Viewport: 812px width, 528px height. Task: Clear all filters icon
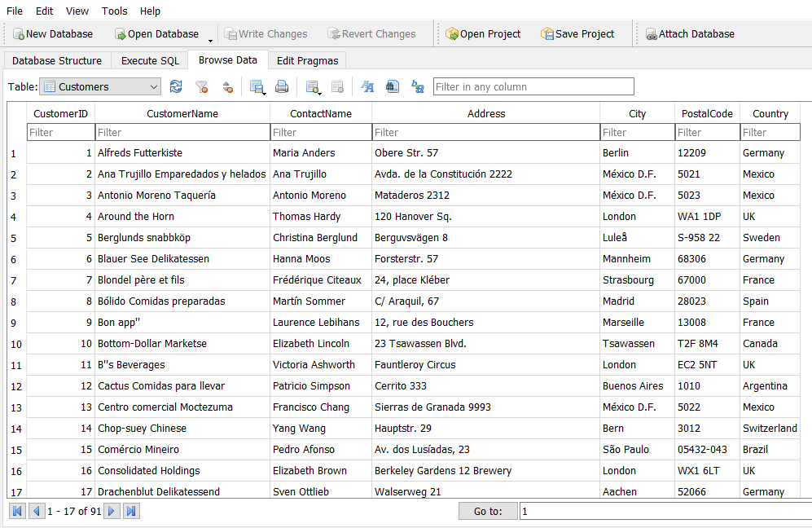201,86
